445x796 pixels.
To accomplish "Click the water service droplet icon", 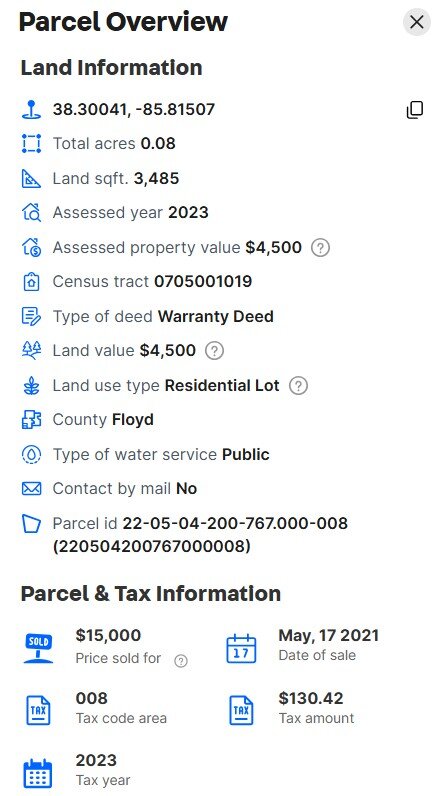I will pyautogui.click(x=31, y=454).
